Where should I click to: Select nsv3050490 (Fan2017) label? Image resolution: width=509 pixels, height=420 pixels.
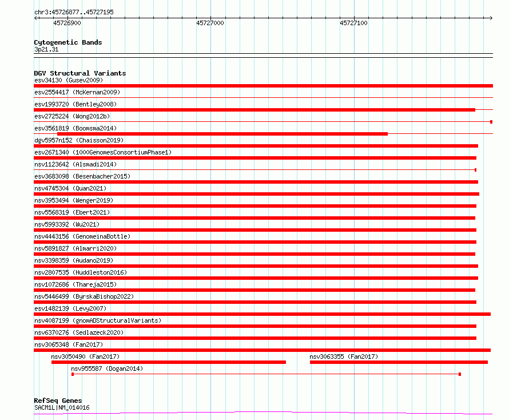coord(85,356)
